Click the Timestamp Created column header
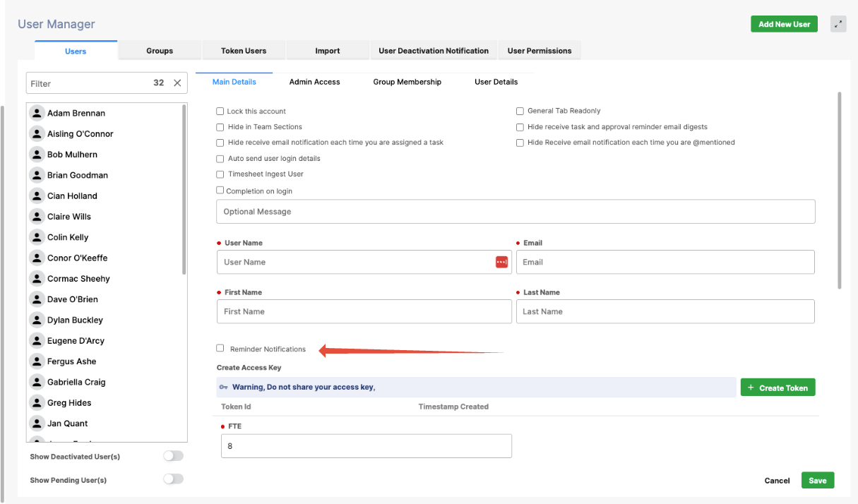This screenshot has width=858, height=504. [x=453, y=407]
